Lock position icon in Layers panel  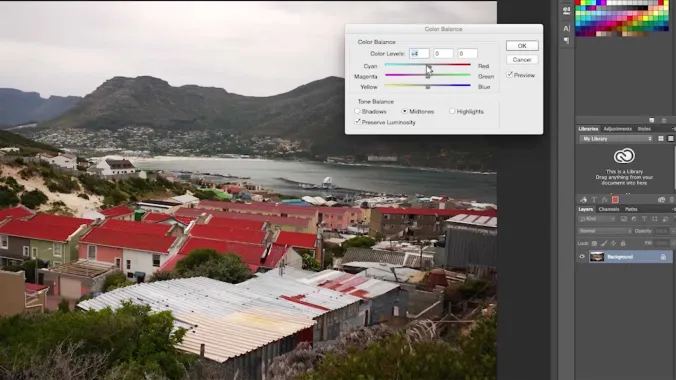pos(613,244)
